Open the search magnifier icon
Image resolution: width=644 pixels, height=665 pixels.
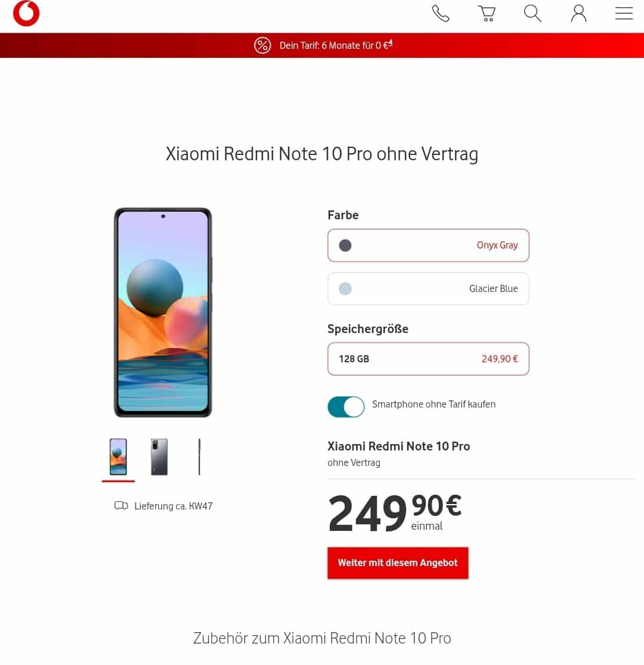(532, 14)
